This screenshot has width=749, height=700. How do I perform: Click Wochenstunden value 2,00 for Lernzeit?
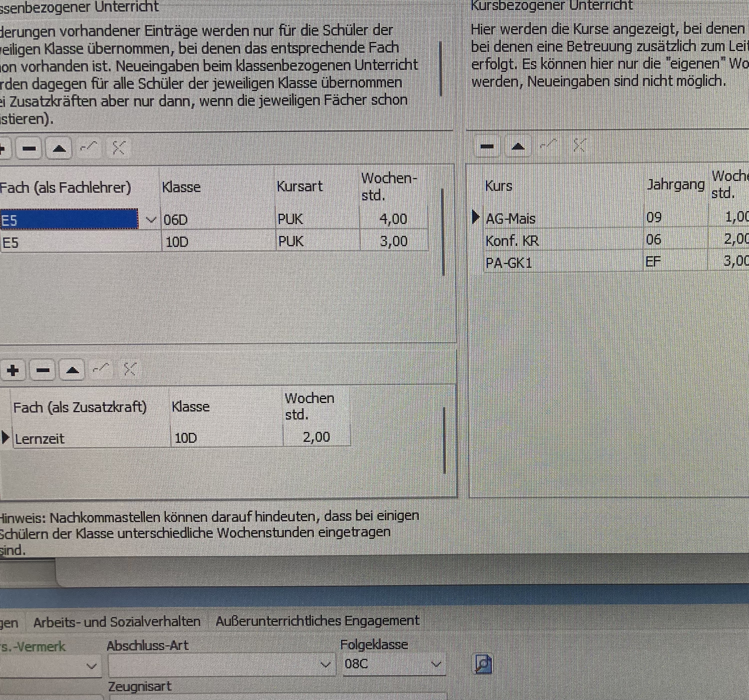click(317, 437)
